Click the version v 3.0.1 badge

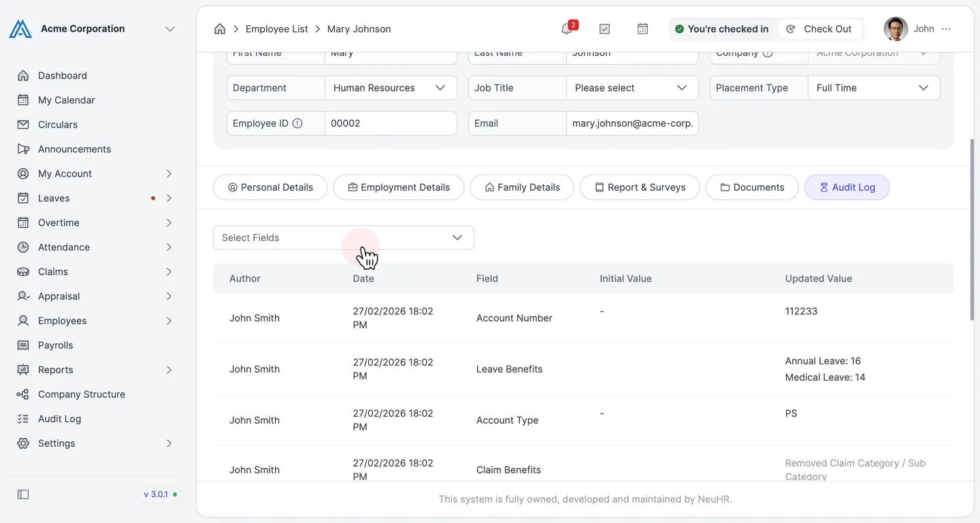tap(161, 494)
